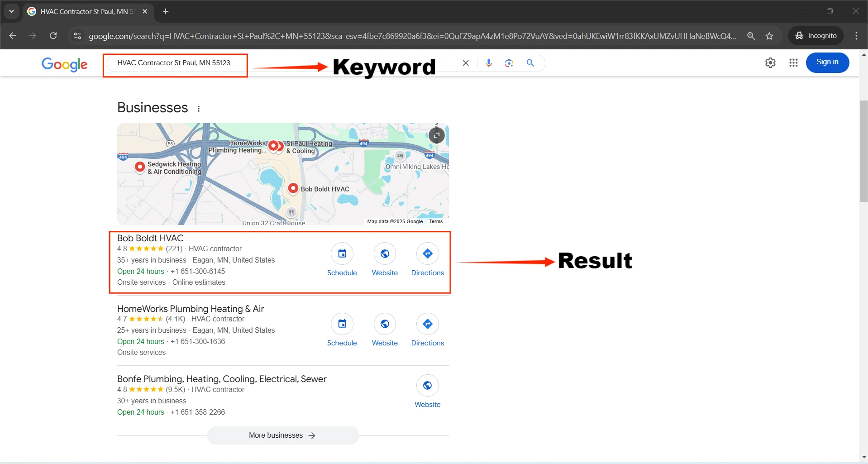
Task: Open the Google apps grid
Action: click(x=793, y=62)
